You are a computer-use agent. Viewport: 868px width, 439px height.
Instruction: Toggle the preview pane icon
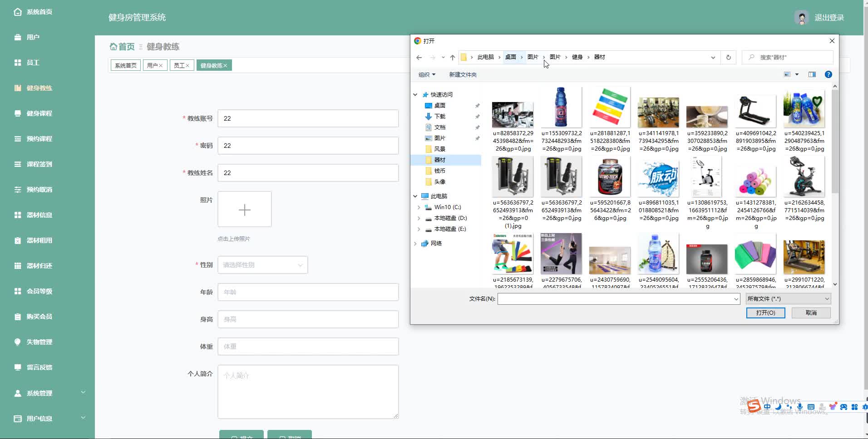click(812, 74)
